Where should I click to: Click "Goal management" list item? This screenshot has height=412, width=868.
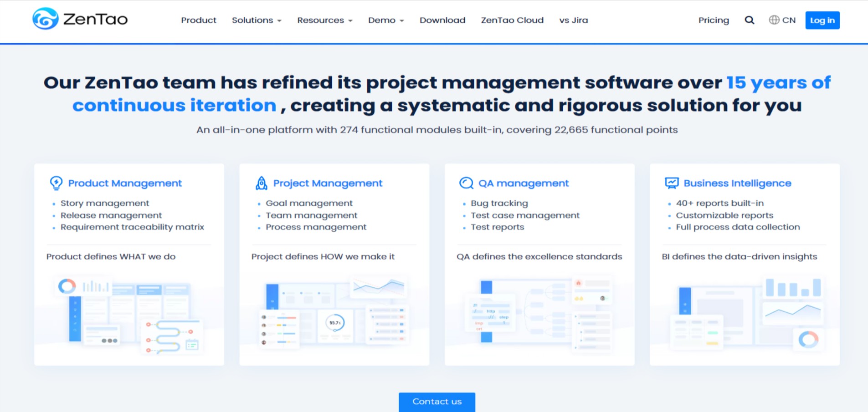[x=309, y=203]
